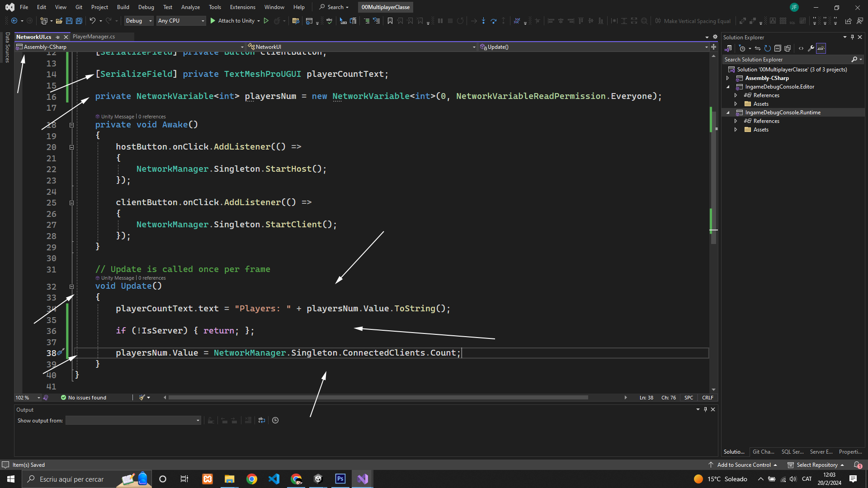Collapse All in Solution Explorer toolbar
The image size is (868, 488).
pyautogui.click(x=778, y=48)
